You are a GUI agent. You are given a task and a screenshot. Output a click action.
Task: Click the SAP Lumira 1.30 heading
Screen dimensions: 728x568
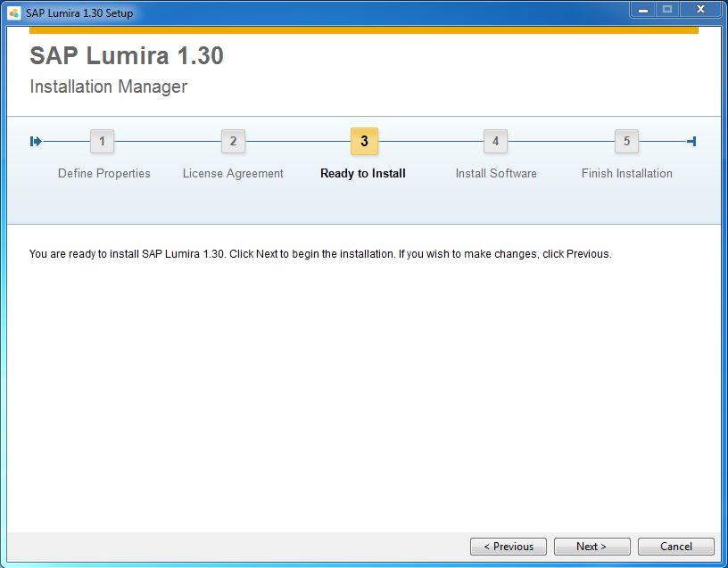(x=127, y=55)
